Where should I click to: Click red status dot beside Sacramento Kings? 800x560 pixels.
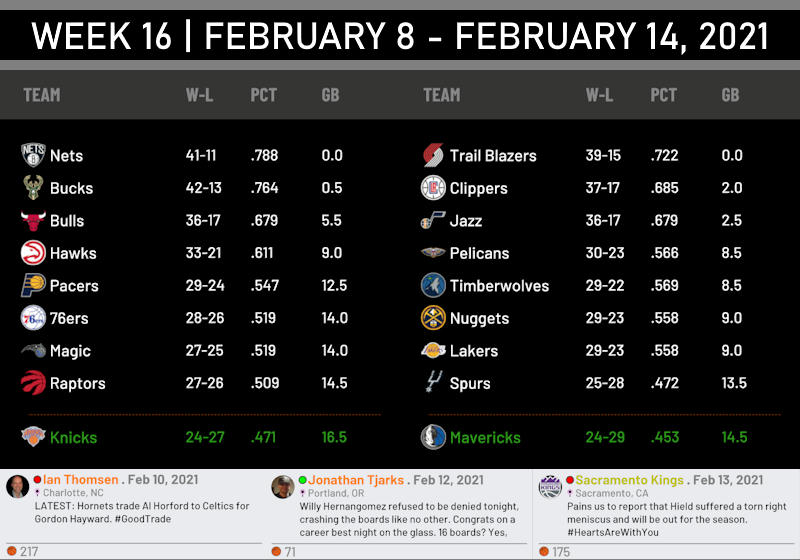click(570, 480)
